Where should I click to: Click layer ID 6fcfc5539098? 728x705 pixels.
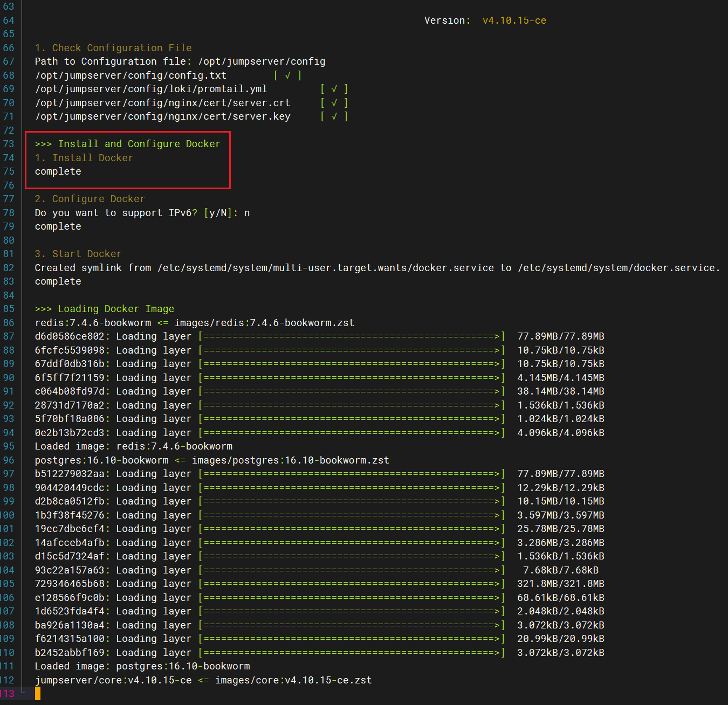[70, 350]
